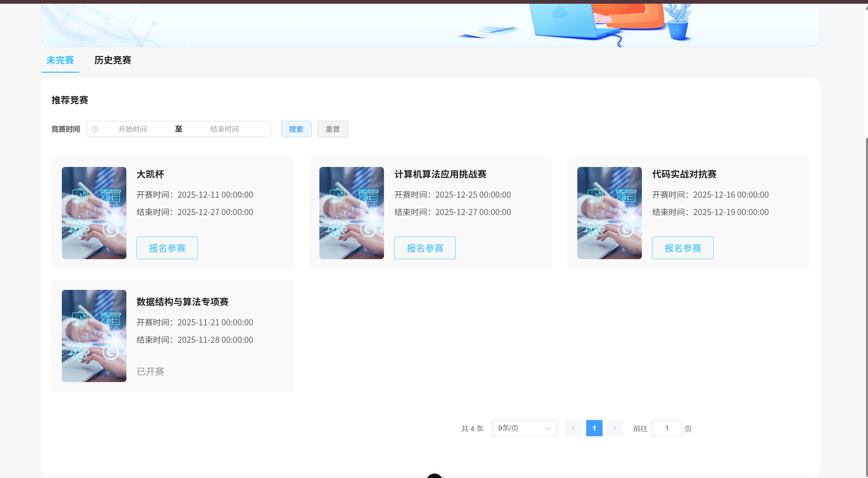This screenshot has height=478, width=868.
Task: Click the 重置 reset button
Action: [x=332, y=129]
